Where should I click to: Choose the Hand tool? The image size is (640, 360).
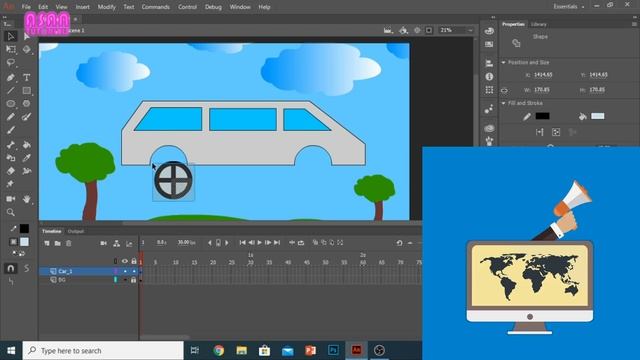27,199
